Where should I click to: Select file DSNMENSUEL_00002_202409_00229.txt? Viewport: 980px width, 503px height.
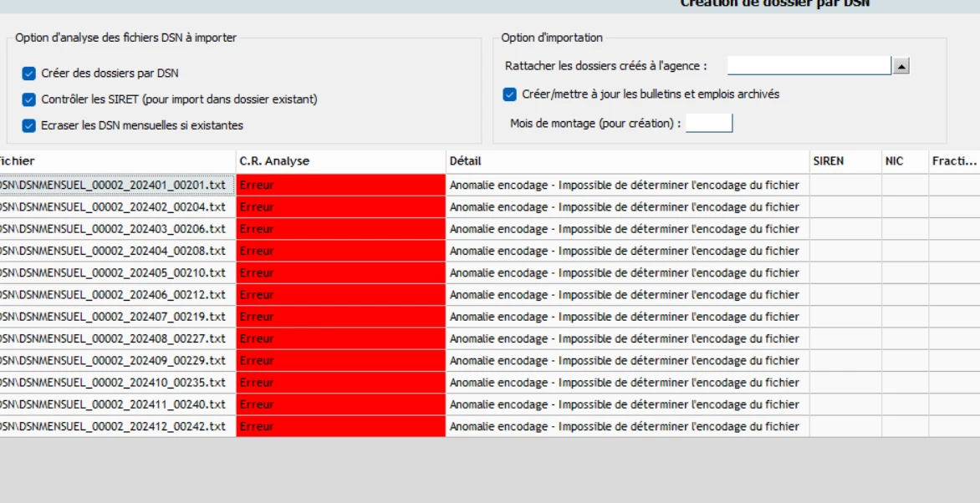tap(118, 360)
